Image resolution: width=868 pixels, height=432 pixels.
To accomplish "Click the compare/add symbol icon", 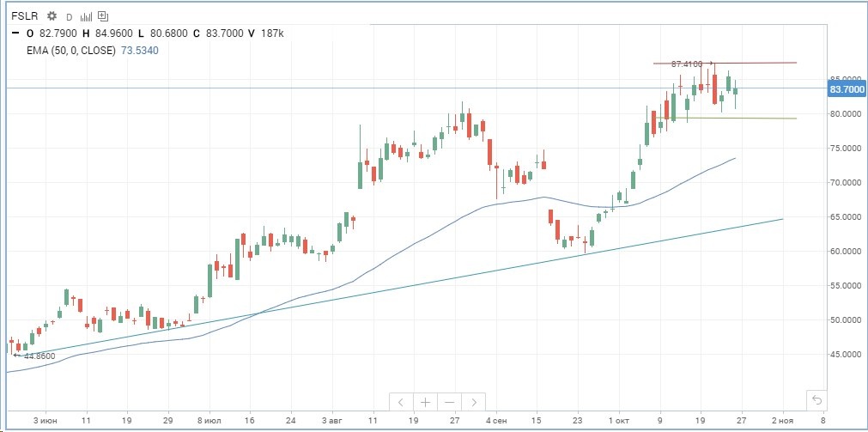I will click(x=103, y=16).
